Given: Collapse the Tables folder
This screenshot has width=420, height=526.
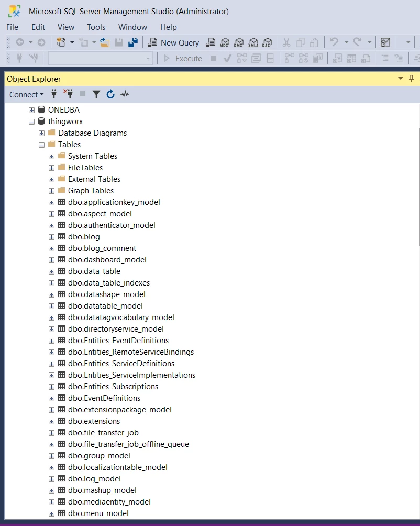Looking at the screenshot, I should click(41, 145).
